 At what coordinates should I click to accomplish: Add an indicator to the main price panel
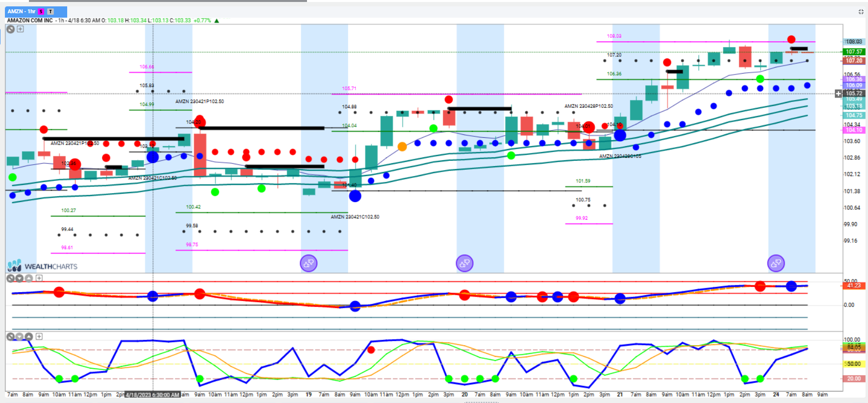(x=21, y=29)
